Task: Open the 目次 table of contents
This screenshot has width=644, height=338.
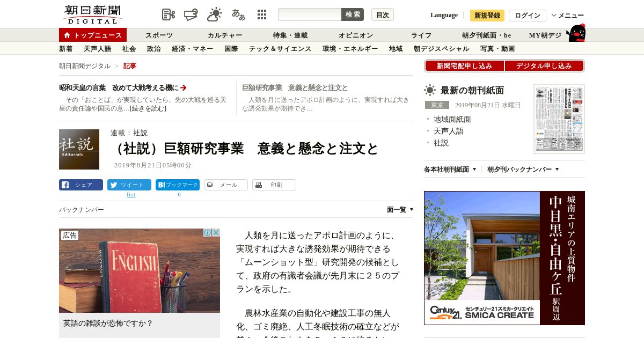Action: (383, 14)
